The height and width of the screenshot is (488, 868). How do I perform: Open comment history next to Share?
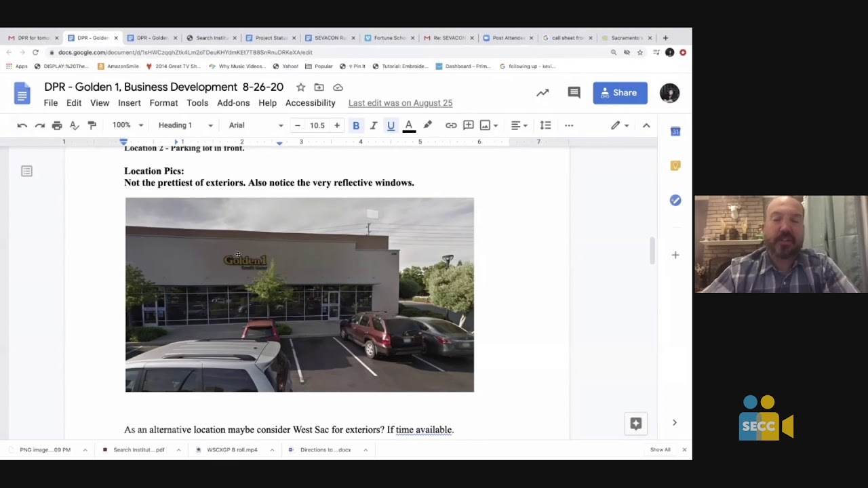coord(574,93)
